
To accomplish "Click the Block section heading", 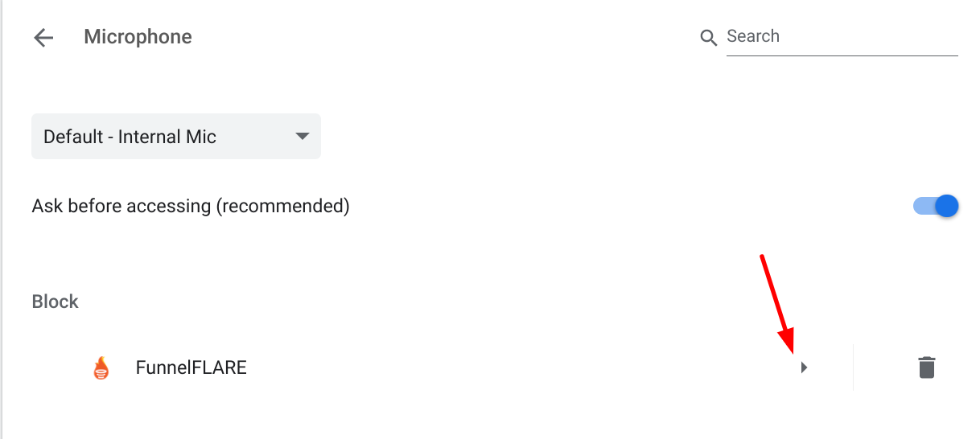I will (56, 302).
